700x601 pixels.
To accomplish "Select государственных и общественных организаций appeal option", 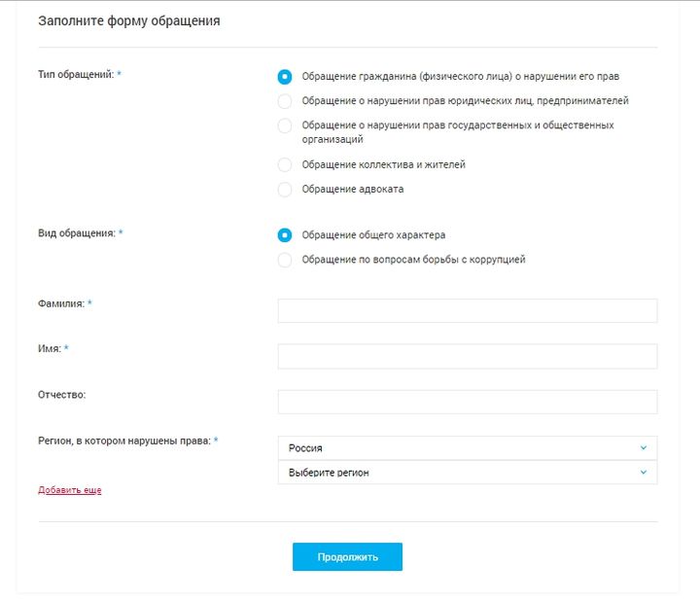I will [285, 125].
